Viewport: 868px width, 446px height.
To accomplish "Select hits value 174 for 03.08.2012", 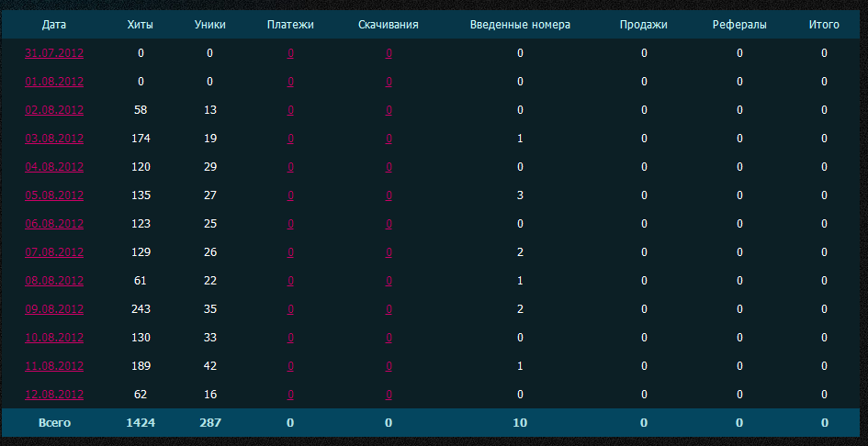I will (141, 139).
